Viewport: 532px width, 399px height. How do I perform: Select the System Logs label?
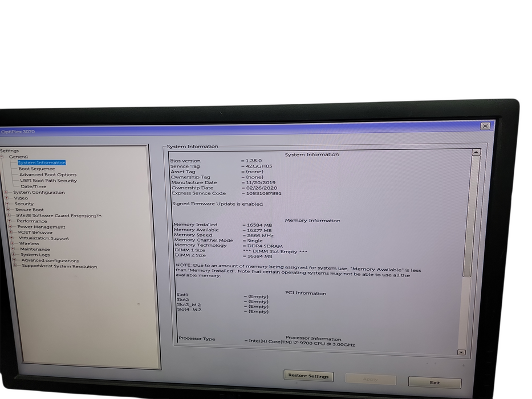(x=35, y=255)
